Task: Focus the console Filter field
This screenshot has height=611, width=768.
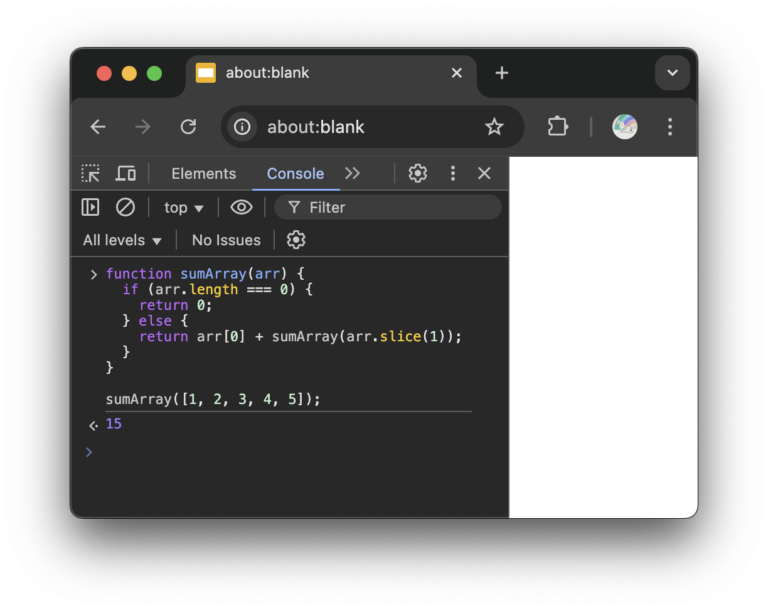Action: [x=388, y=207]
